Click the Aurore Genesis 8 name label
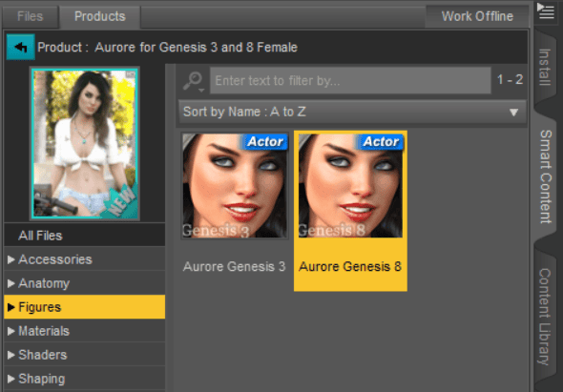The image size is (563, 392). [x=350, y=266]
